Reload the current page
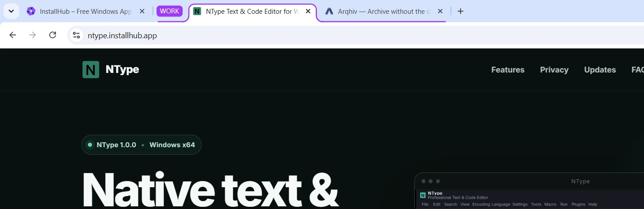The height and width of the screenshot is (209, 644). (52, 35)
